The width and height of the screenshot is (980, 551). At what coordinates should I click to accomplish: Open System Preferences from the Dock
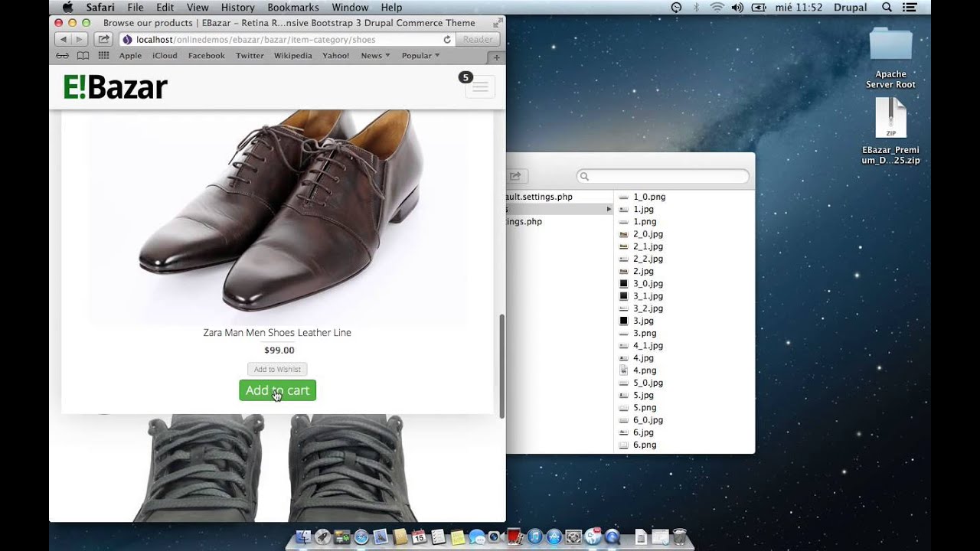[x=573, y=537]
